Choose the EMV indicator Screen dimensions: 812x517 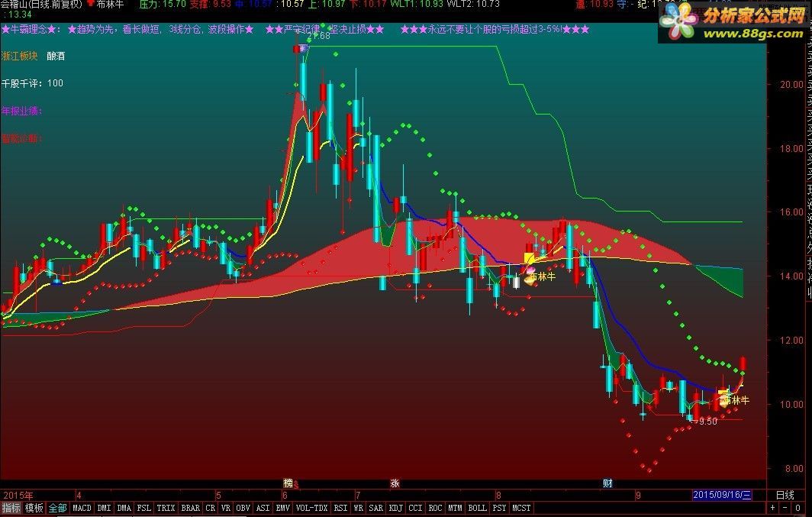pos(282,508)
